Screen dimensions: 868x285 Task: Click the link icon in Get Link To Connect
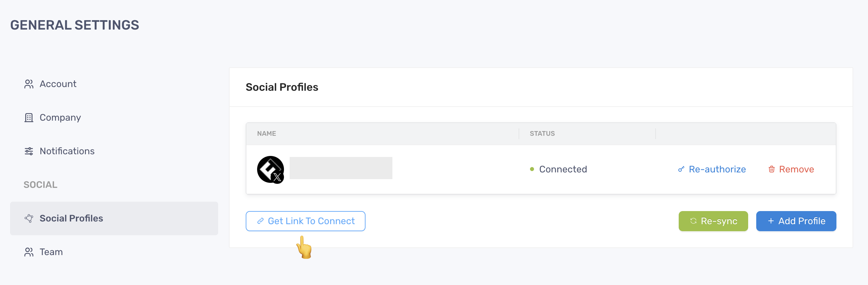pos(260,221)
